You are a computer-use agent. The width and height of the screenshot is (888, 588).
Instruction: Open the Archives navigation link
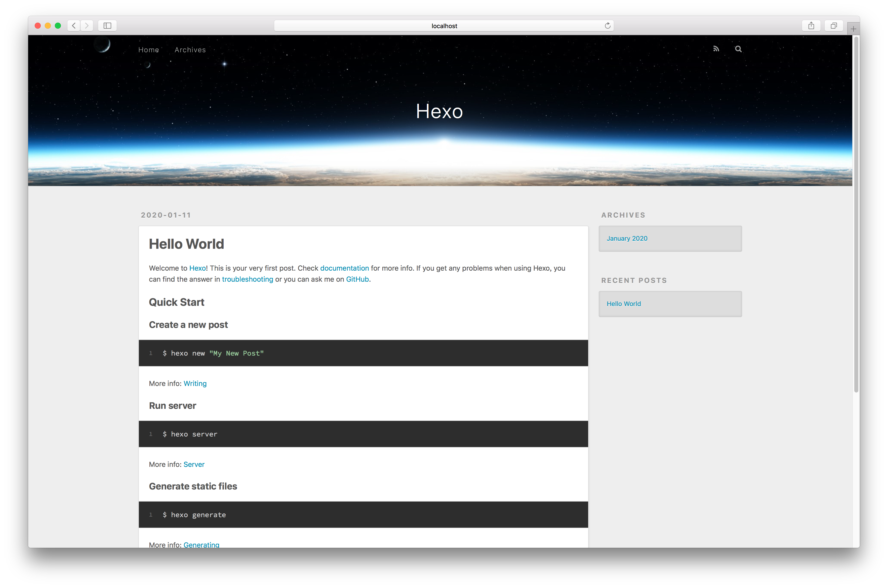[190, 50]
